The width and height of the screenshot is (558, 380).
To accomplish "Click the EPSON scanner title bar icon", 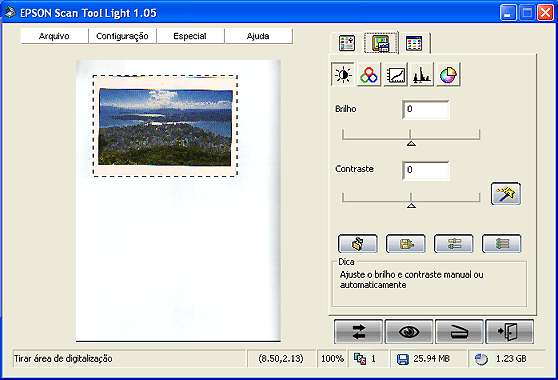I will pos(10,12).
